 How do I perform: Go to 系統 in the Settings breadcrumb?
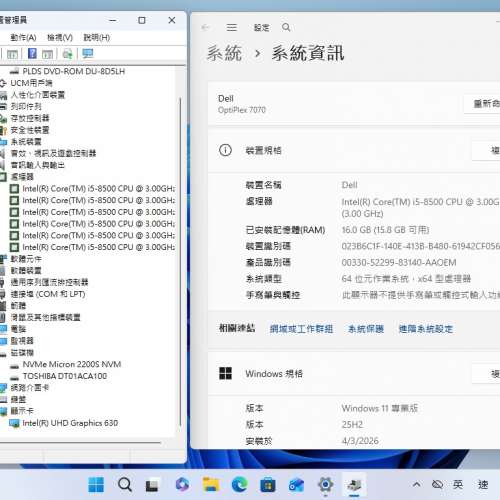pos(224,53)
